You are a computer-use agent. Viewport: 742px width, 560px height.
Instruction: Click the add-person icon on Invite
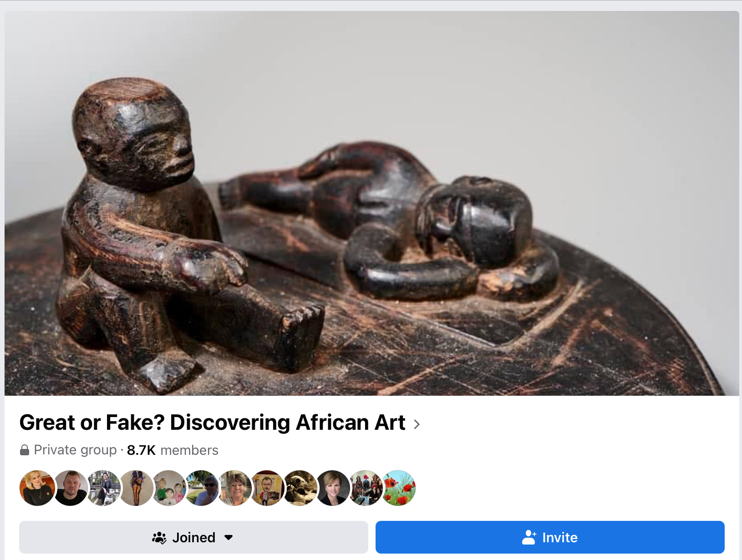(x=529, y=538)
